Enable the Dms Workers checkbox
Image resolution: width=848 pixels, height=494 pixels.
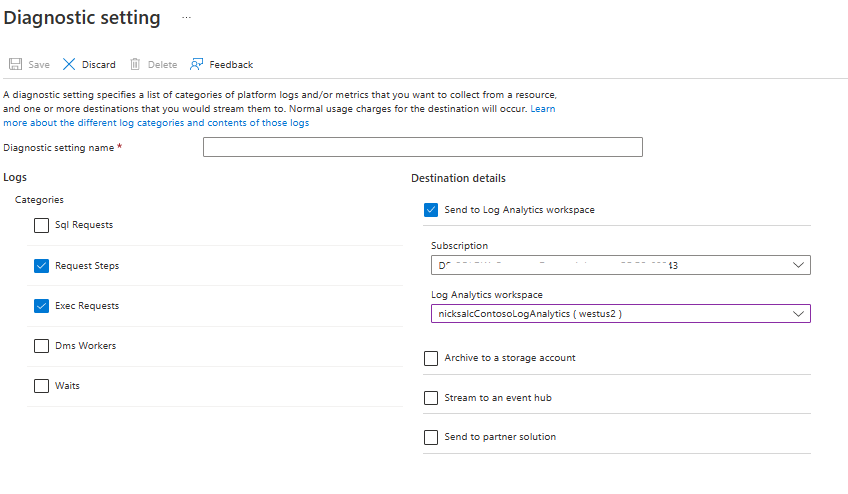41,346
